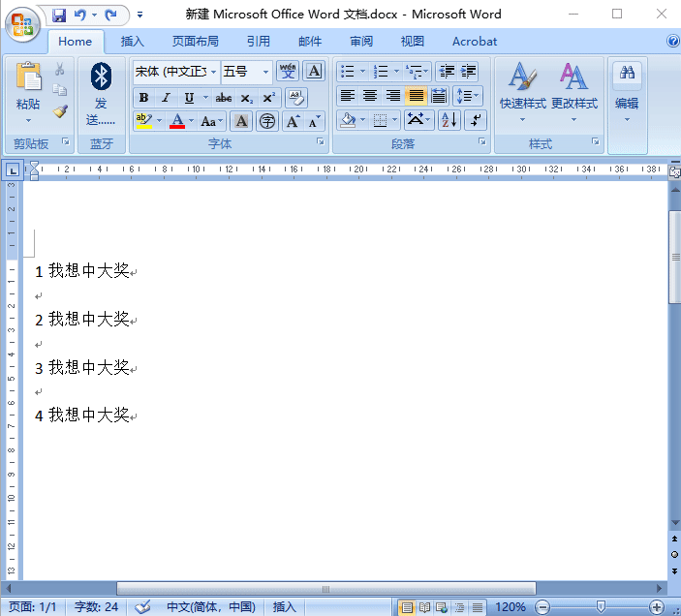Open the 页面布局 tab

196,42
